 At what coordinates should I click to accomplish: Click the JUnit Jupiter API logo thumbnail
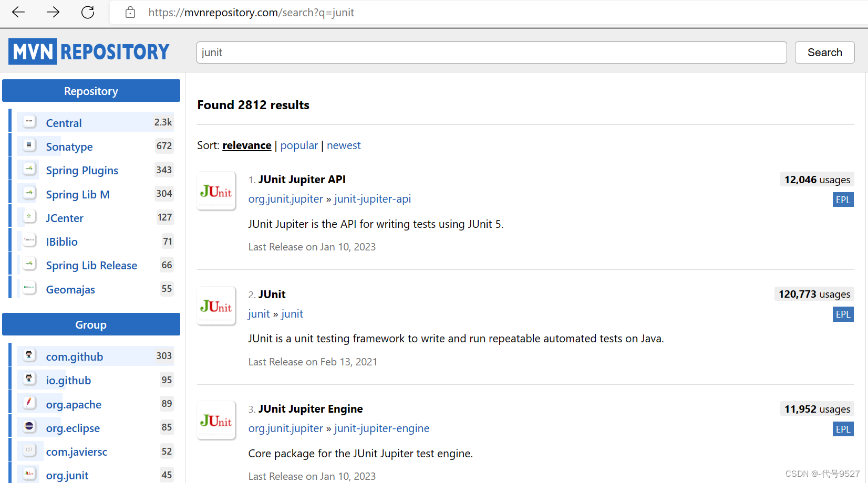(216, 191)
